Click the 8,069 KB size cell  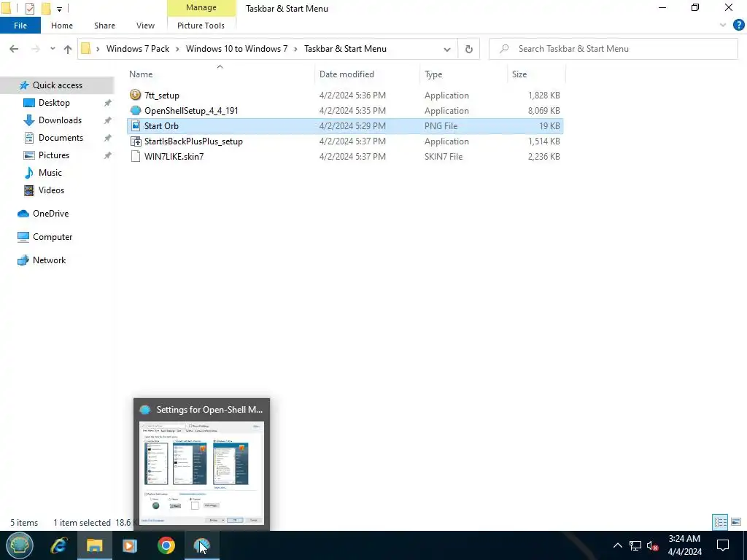click(x=543, y=111)
